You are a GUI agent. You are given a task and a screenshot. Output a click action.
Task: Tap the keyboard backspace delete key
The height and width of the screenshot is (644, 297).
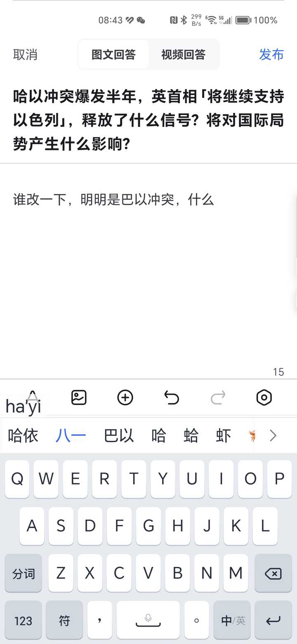(x=273, y=573)
